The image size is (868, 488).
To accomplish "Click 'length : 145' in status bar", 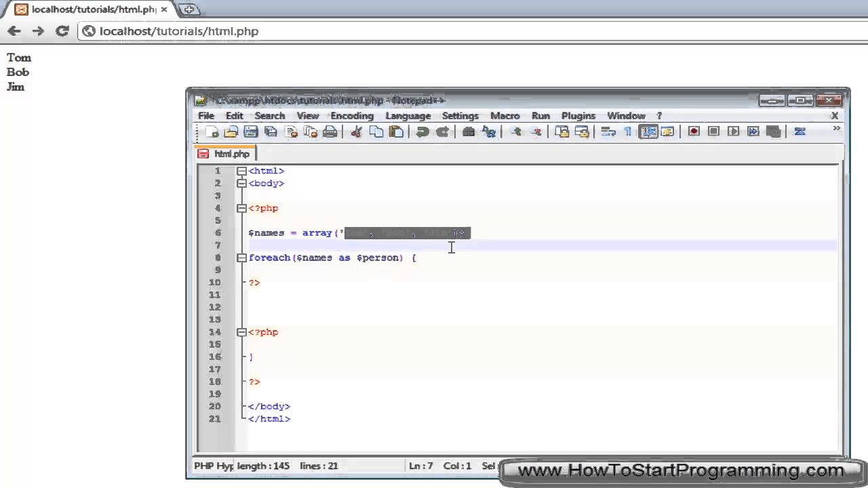I will tap(264, 466).
